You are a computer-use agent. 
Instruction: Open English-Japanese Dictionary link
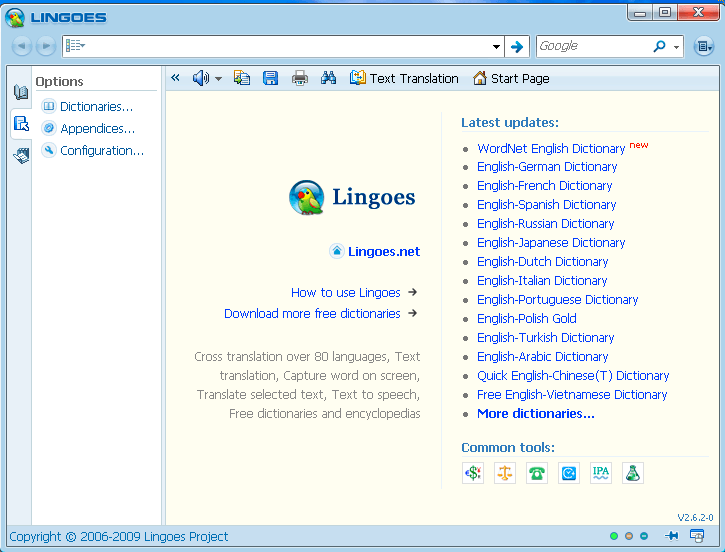551,243
